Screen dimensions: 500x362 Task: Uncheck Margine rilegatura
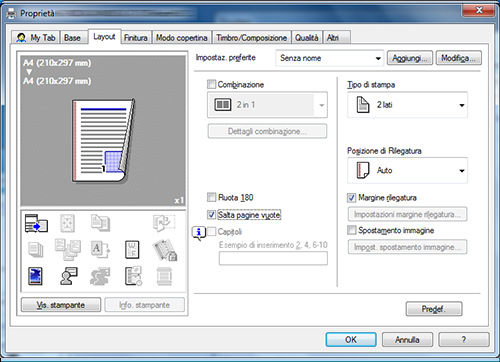click(x=352, y=198)
